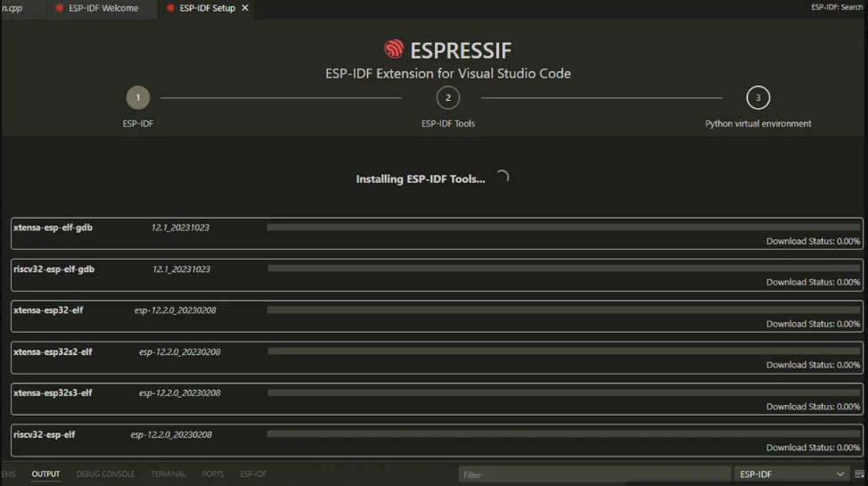
Task: Select the xtensa-esp32s3-elf tool row
Action: tap(437, 400)
